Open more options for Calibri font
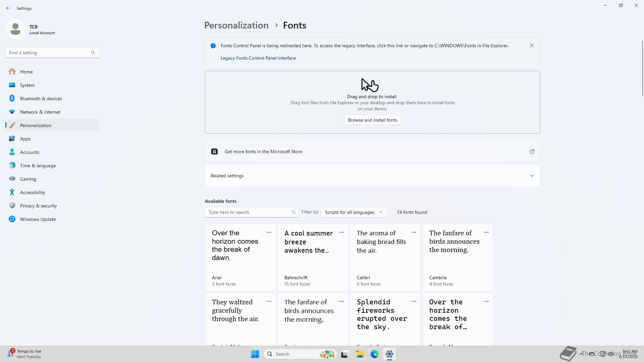The width and height of the screenshot is (644, 362). [x=414, y=232]
